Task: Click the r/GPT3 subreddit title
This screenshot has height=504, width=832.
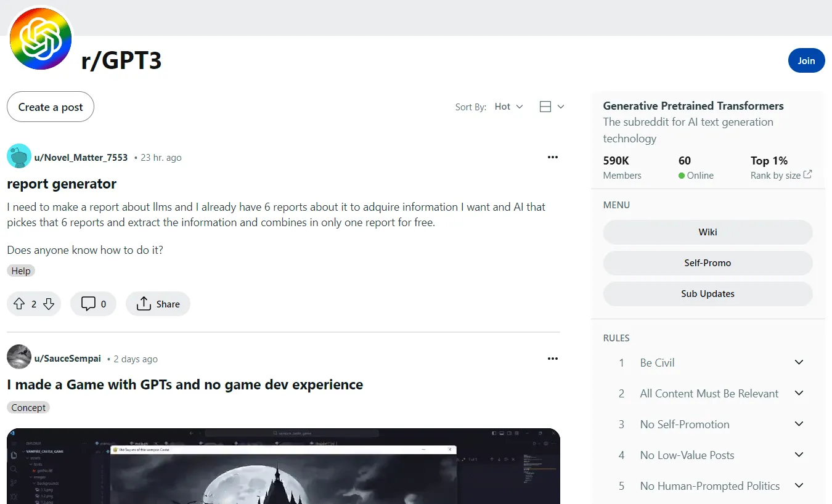Action: point(121,60)
